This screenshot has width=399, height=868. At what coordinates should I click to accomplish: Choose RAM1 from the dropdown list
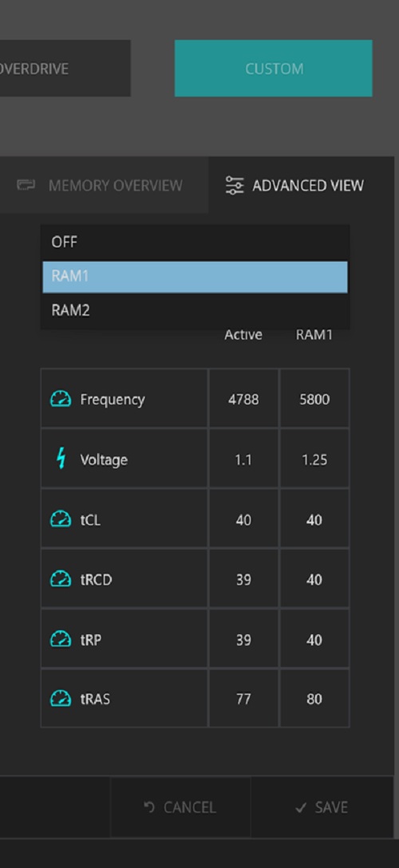coord(195,277)
